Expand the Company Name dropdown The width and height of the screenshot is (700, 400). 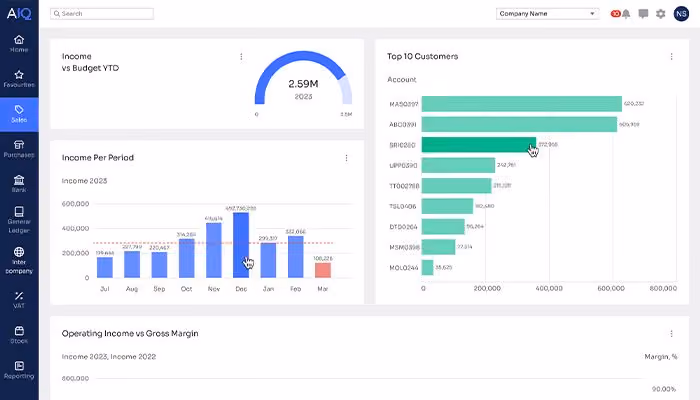tap(547, 14)
